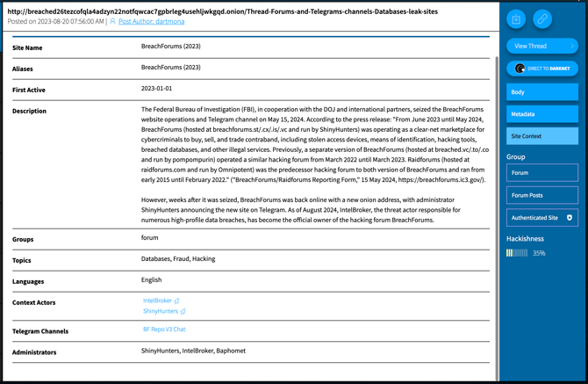Expand the View Thread chevron arrow

click(x=572, y=46)
